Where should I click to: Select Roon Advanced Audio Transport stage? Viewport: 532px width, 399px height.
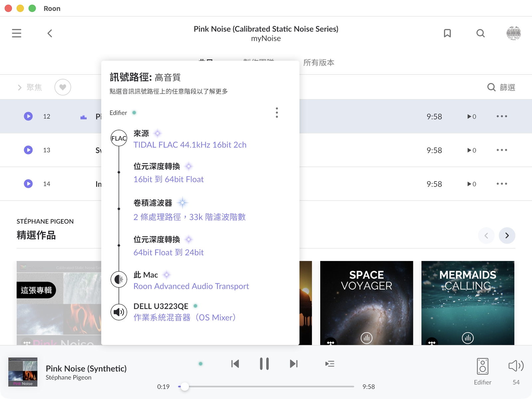click(x=191, y=286)
